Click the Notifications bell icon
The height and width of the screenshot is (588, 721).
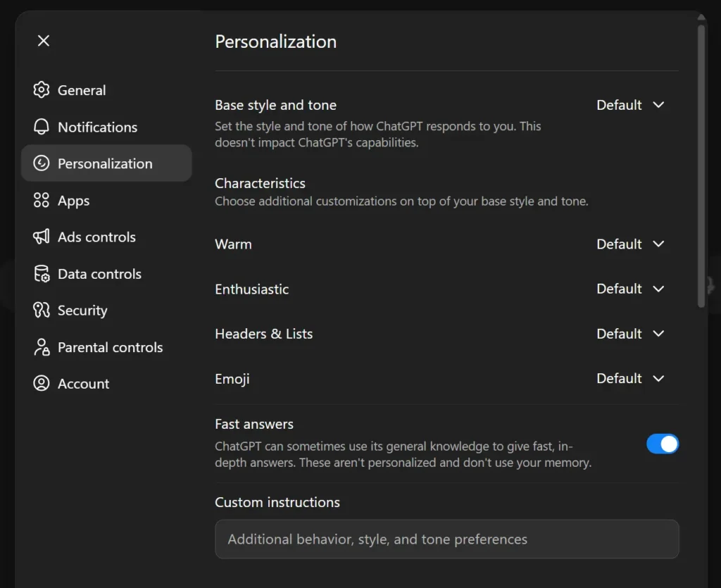(42, 127)
